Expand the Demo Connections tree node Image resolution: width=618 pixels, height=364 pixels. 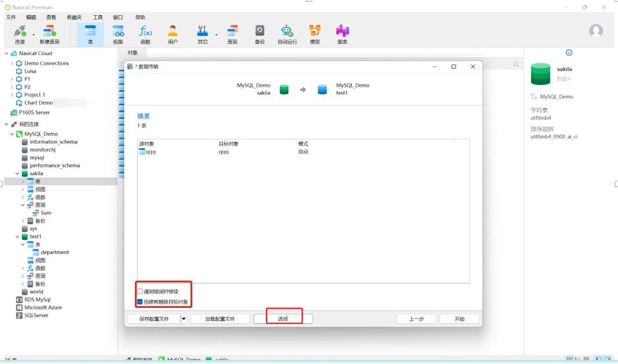click(12, 64)
